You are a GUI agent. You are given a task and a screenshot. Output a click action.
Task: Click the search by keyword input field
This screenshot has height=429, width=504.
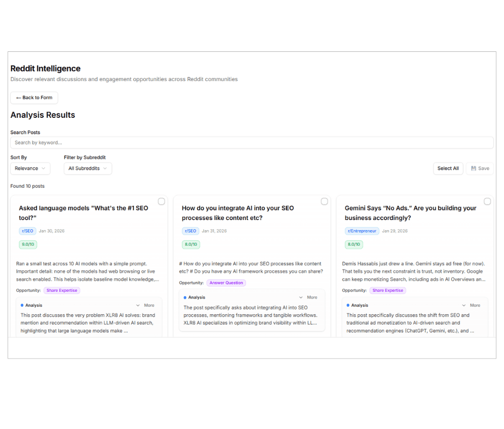[251, 142]
